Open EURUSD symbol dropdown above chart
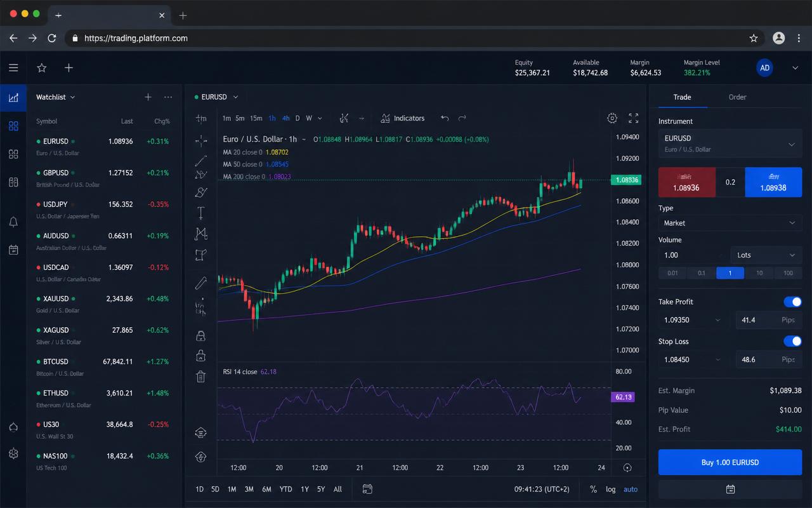The height and width of the screenshot is (508, 812). [216, 97]
